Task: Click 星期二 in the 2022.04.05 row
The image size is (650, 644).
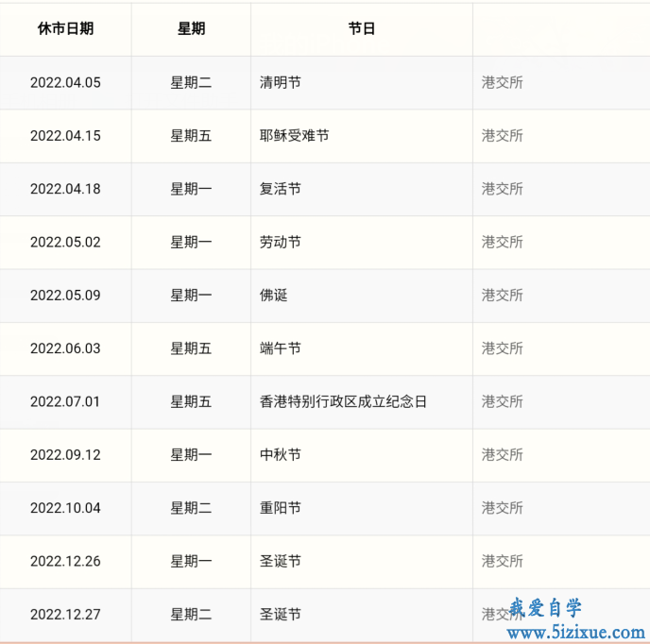Action: (x=191, y=82)
